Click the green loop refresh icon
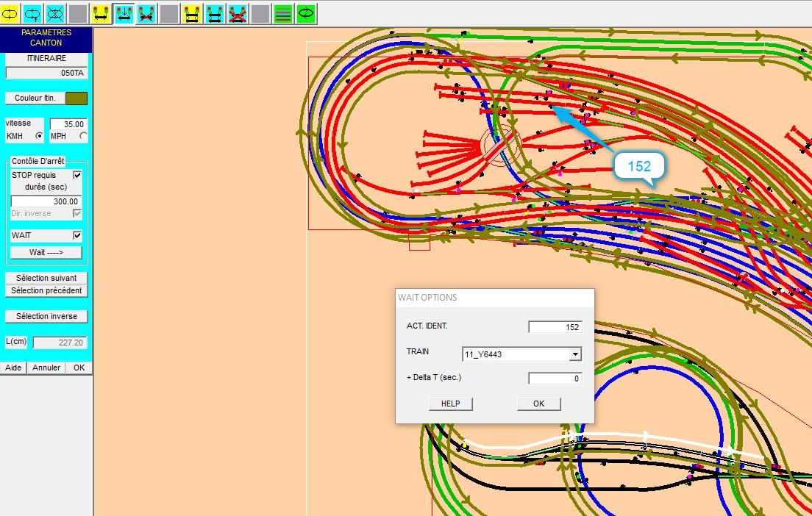The width and height of the screenshot is (812, 516). [305, 14]
